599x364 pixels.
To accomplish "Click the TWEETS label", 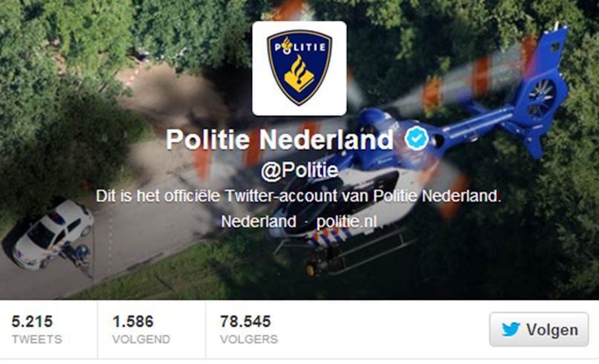I will pyautogui.click(x=37, y=339).
